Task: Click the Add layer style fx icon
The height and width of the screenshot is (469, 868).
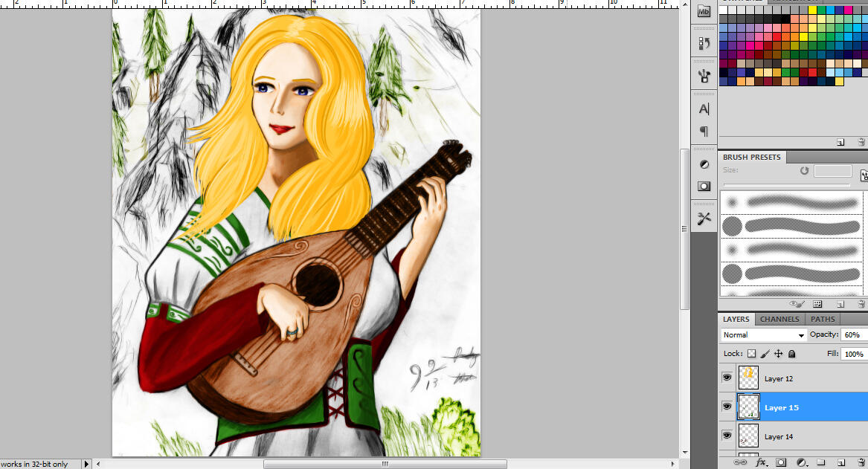Action: tap(760, 462)
